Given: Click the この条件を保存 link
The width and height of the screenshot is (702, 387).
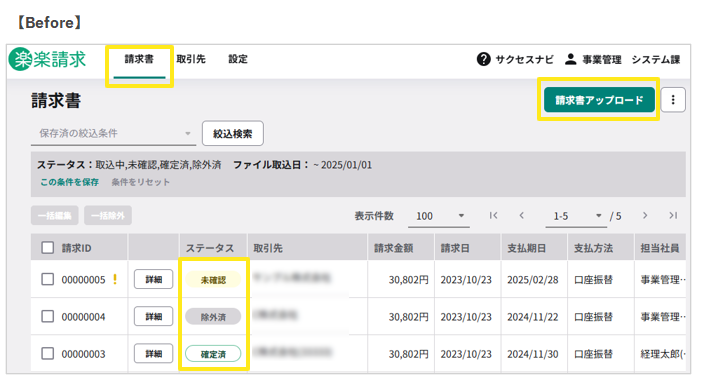Looking at the screenshot, I should click(69, 182).
